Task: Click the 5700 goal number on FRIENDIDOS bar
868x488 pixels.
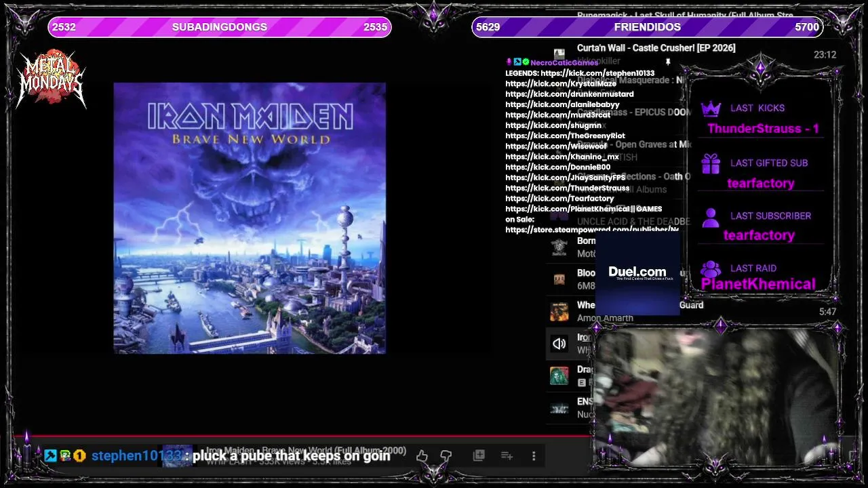Action: point(807,27)
